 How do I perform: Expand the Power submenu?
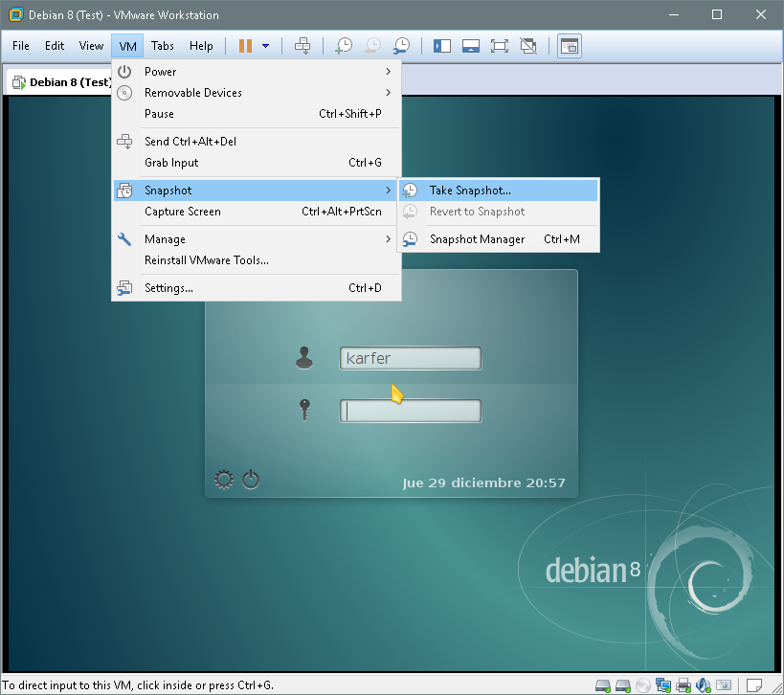tap(256, 72)
